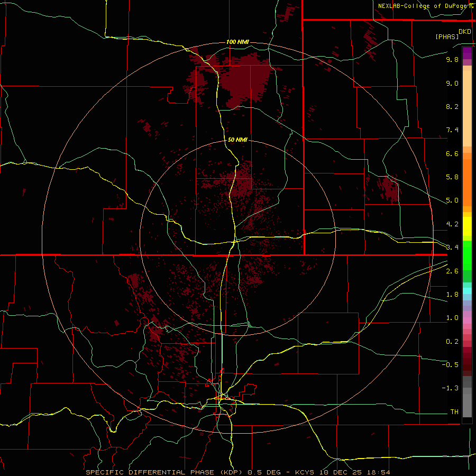The height and width of the screenshot is (476, 476).
Task: Click the 9.0 scale value
Action: pyautogui.click(x=452, y=83)
